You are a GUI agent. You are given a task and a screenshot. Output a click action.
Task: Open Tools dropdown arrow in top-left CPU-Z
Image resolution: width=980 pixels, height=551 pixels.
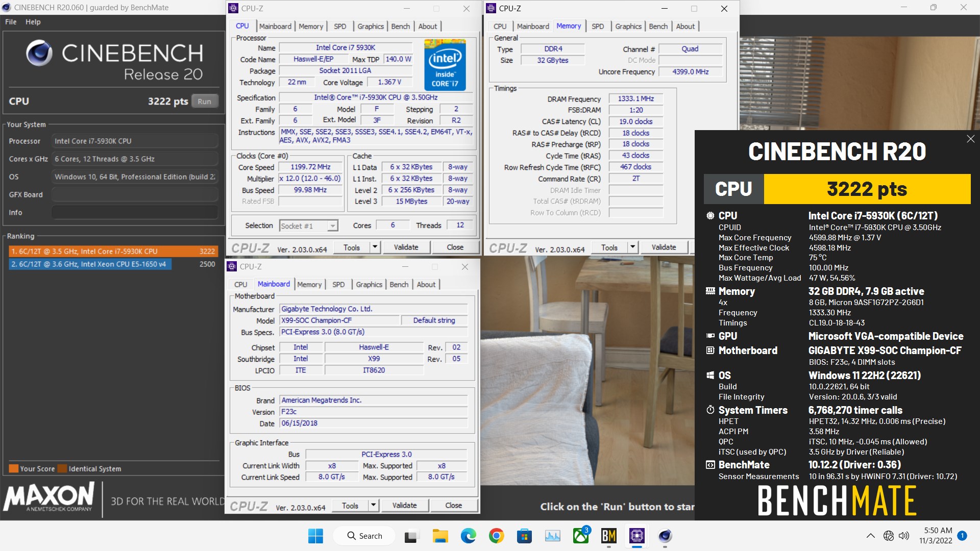(375, 247)
